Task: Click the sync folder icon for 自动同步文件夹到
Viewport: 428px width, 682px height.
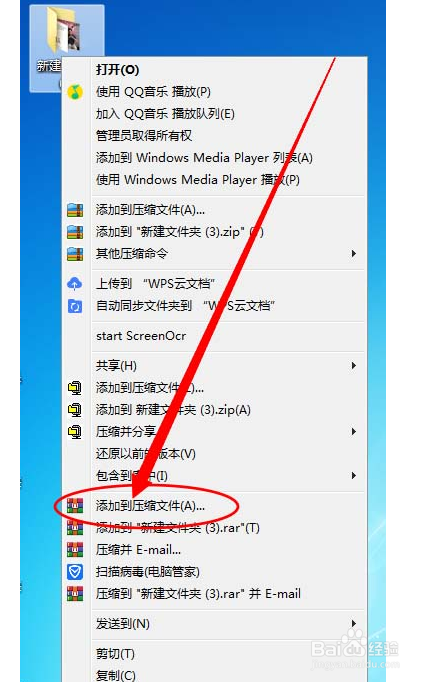Action: point(75,306)
